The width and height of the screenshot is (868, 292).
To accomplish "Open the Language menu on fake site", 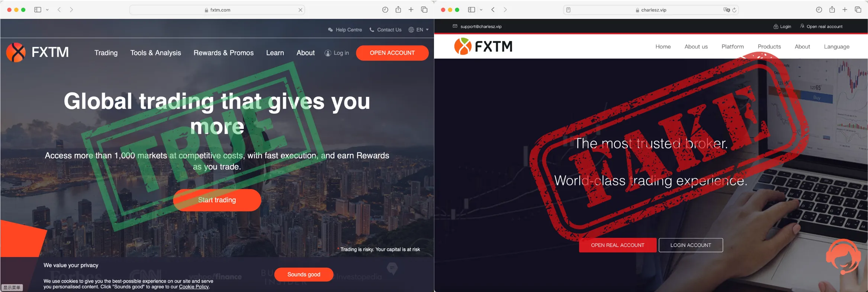I will (836, 47).
